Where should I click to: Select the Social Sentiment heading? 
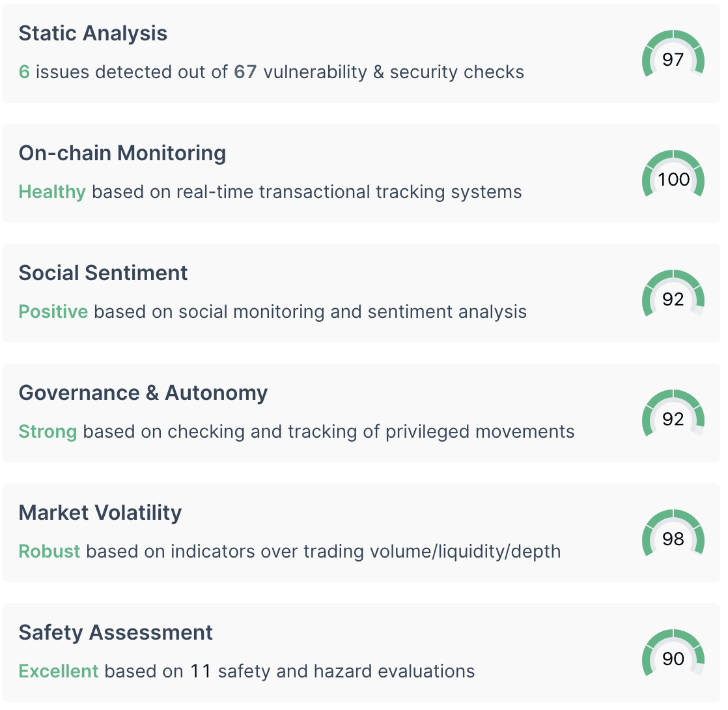click(x=103, y=273)
